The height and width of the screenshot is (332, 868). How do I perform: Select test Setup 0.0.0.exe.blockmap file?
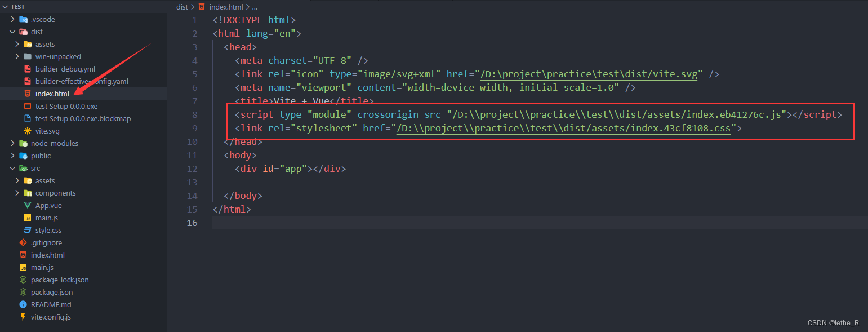[83, 118]
